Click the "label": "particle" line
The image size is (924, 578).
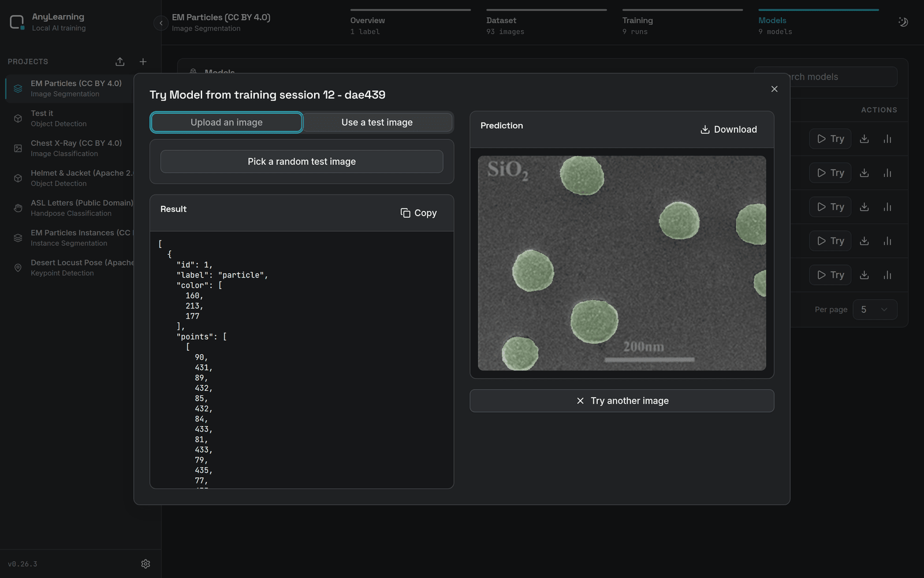tap(222, 275)
